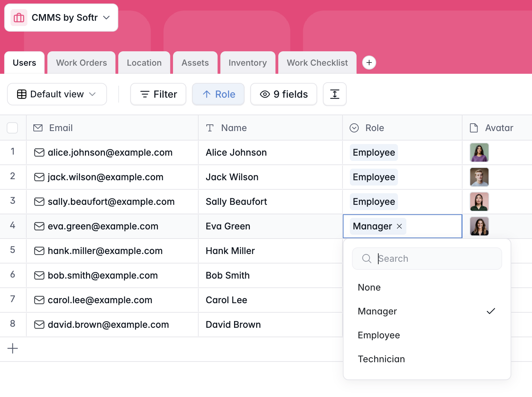The width and height of the screenshot is (532, 397).
Task: Click Avatar column header
Action: [499, 128]
